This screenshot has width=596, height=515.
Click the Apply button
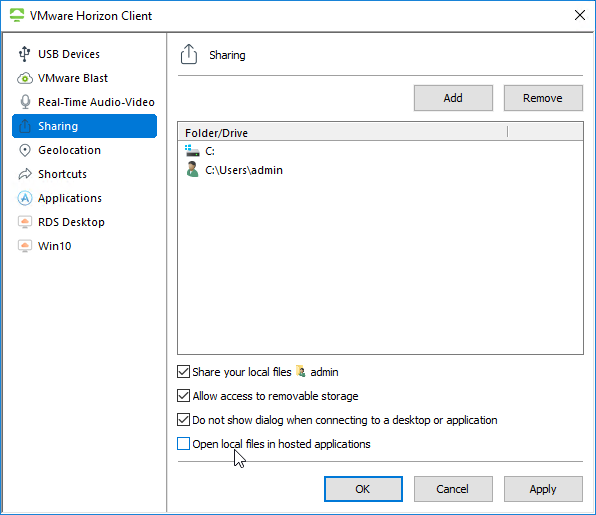pos(543,489)
